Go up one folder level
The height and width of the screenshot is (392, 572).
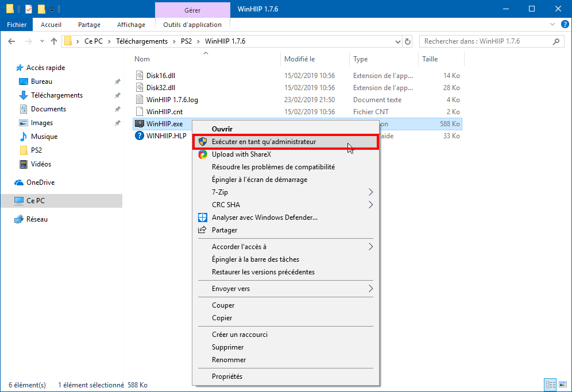[54, 41]
